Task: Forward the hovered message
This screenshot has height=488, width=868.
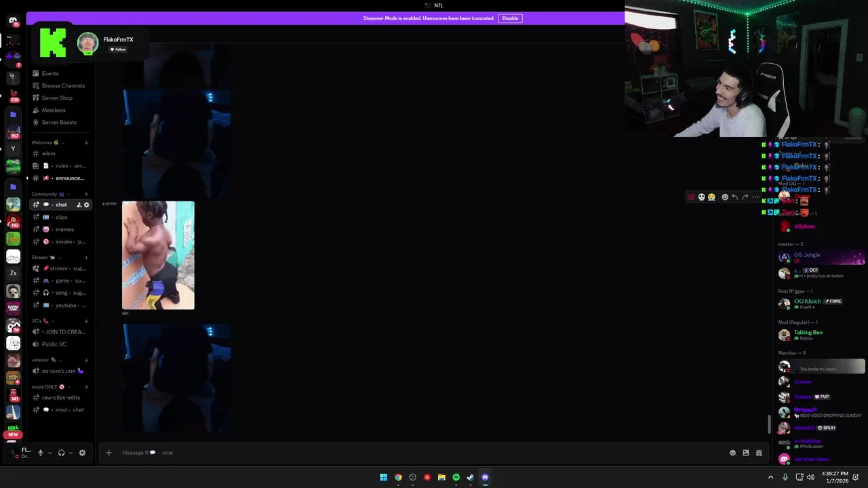Action: pos(745,197)
